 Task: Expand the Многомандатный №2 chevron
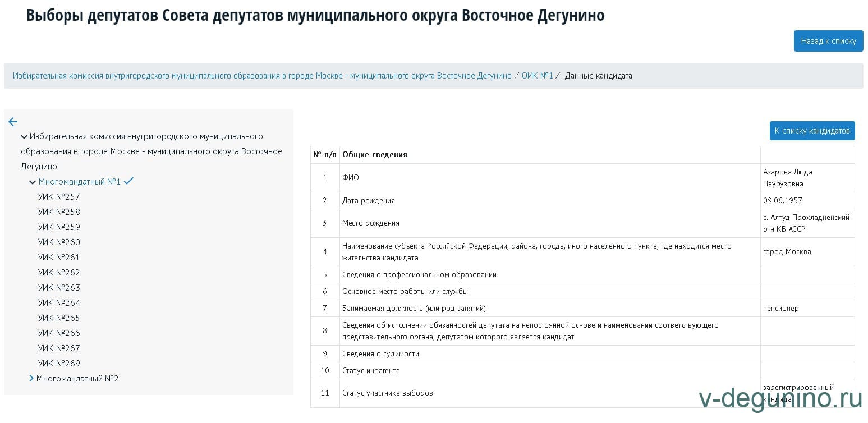pos(31,379)
